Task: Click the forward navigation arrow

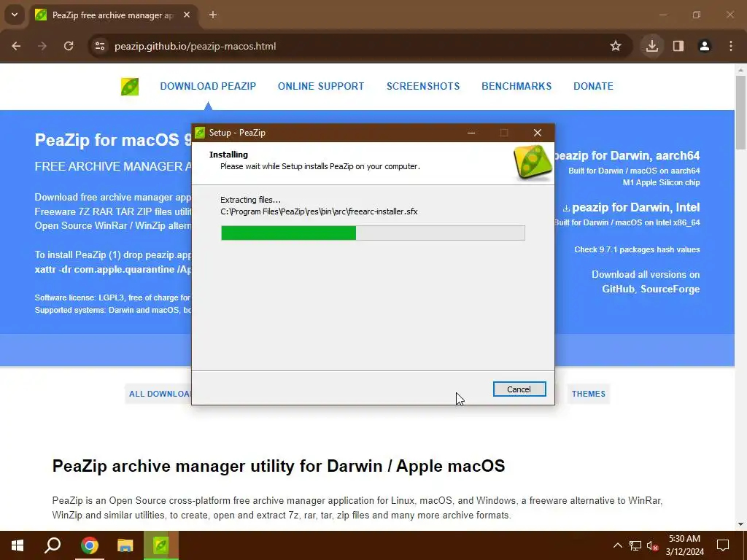Action: coord(42,46)
